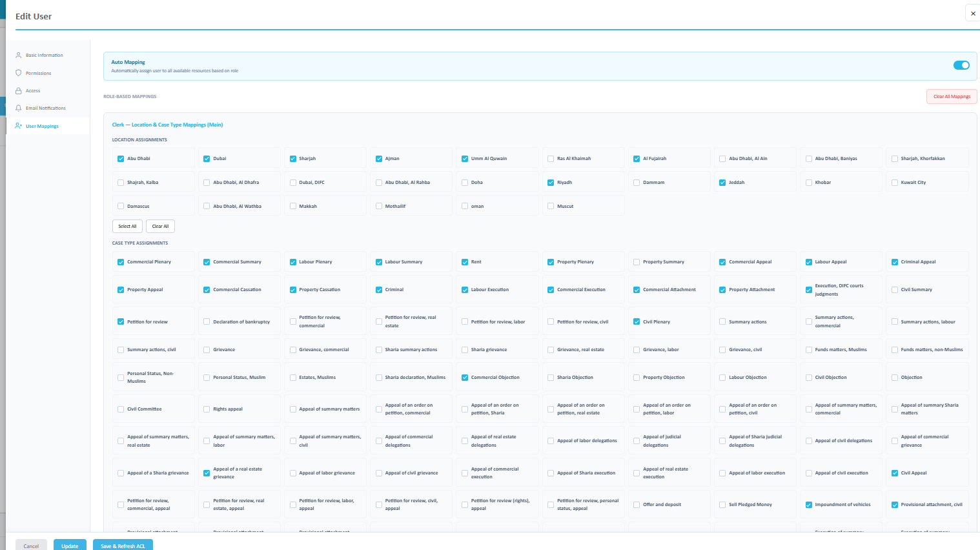Click the Basic Information person icon
The image size is (980, 550).
tap(19, 56)
